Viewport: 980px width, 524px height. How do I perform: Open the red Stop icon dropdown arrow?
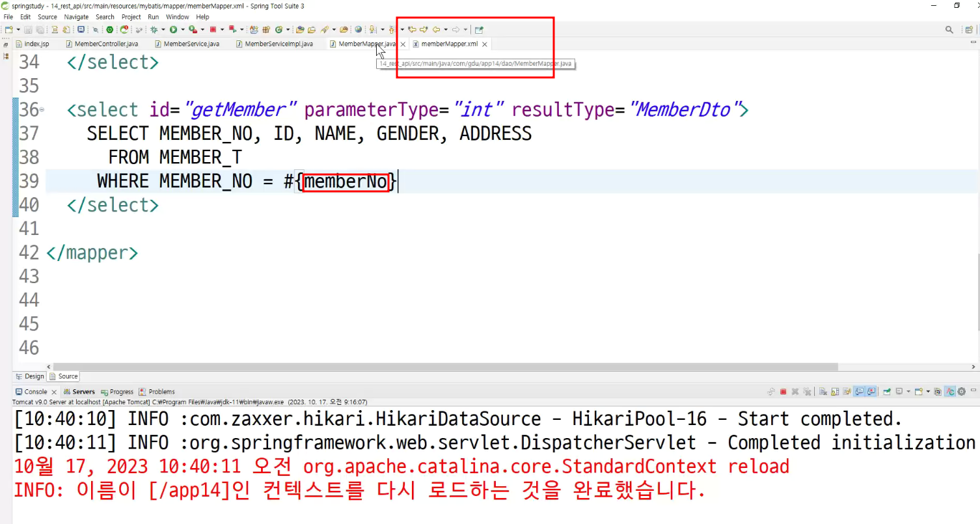pos(222,29)
